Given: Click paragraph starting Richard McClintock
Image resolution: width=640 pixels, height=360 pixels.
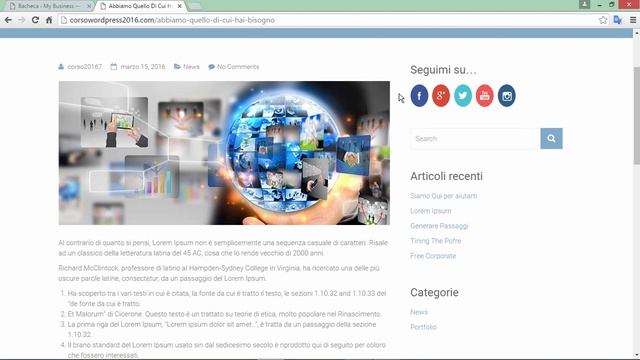Looking at the screenshot, I should pyautogui.click(x=219, y=273).
